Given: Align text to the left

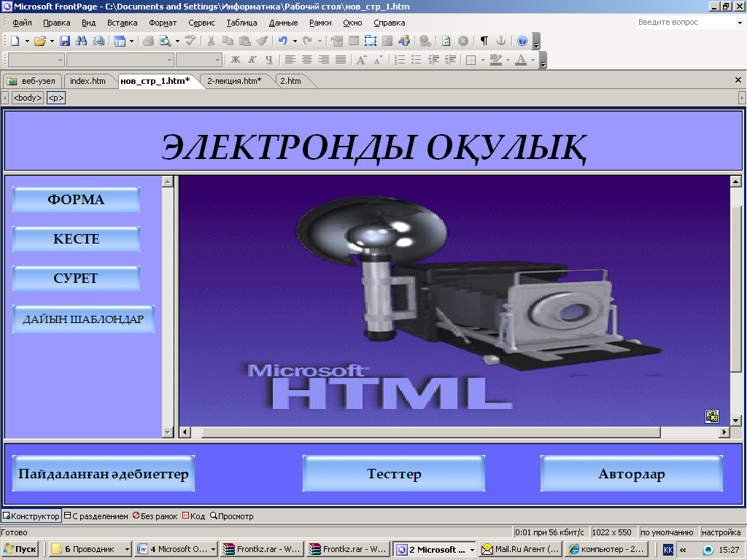Looking at the screenshot, I should point(290,60).
